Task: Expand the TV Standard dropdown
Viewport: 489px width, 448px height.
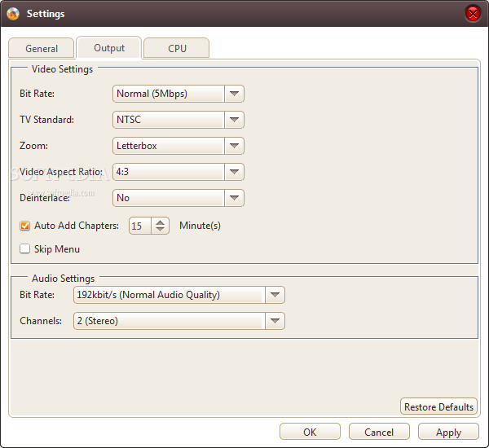Action: (178, 120)
